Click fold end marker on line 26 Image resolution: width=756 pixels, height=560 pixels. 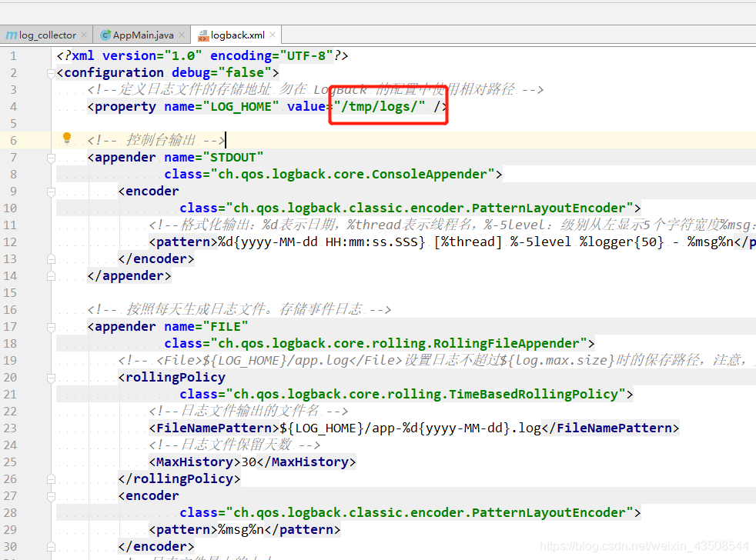pos(51,479)
